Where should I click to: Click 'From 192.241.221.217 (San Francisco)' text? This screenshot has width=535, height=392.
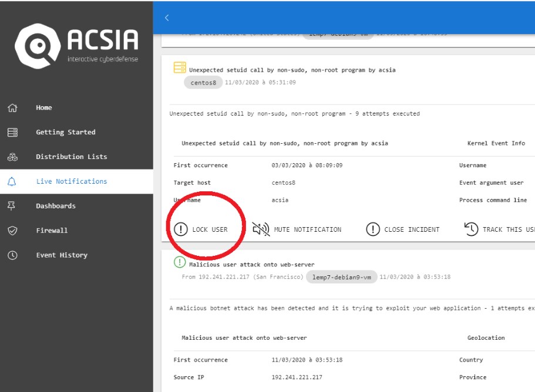pos(243,277)
